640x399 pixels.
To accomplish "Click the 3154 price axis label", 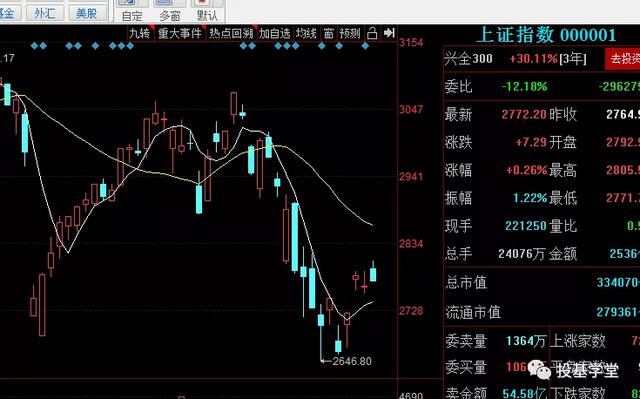I will pyautogui.click(x=411, y=42).
